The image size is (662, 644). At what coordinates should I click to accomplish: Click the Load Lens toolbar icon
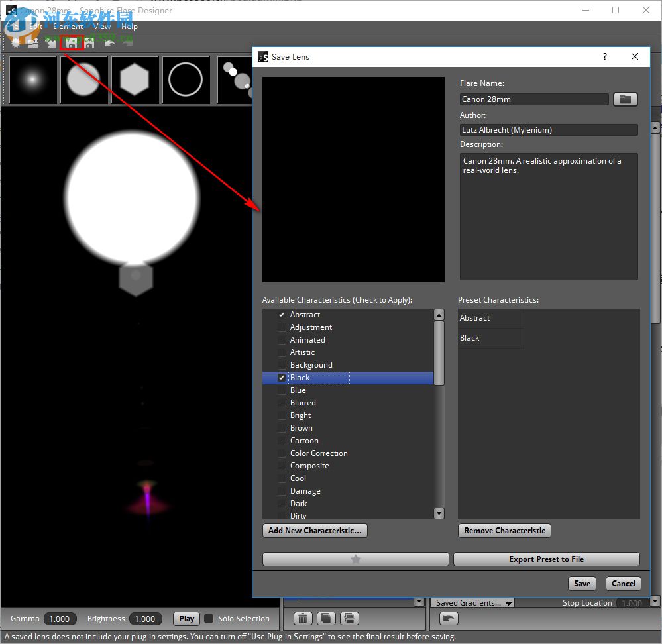33,42
